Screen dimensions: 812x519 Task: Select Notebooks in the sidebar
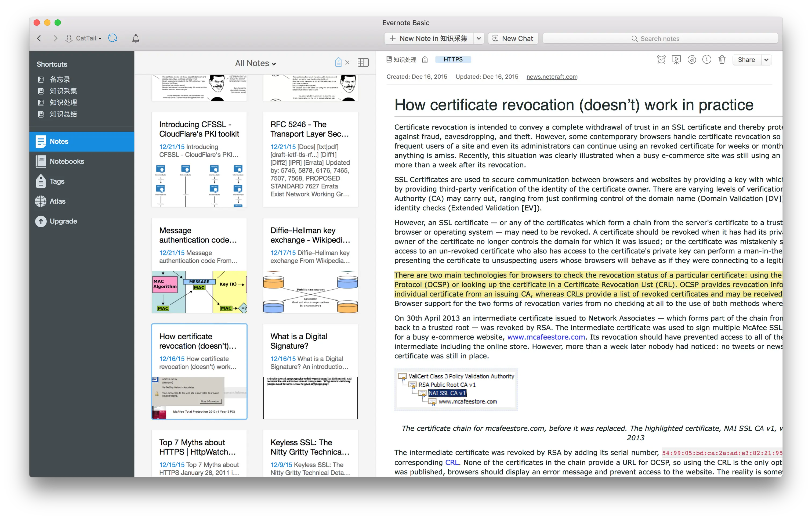(x=67, y=161)
